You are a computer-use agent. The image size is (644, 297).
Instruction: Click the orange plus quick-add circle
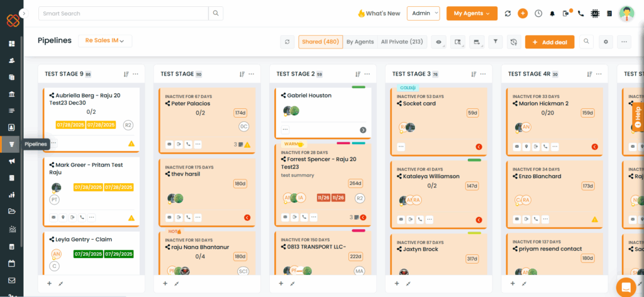pos(523,14)
